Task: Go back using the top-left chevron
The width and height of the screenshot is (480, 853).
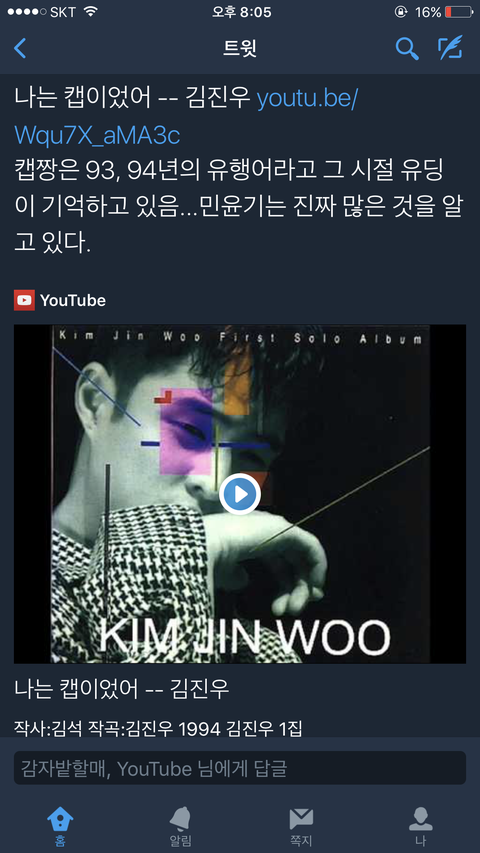Action: tap(20, 48)
